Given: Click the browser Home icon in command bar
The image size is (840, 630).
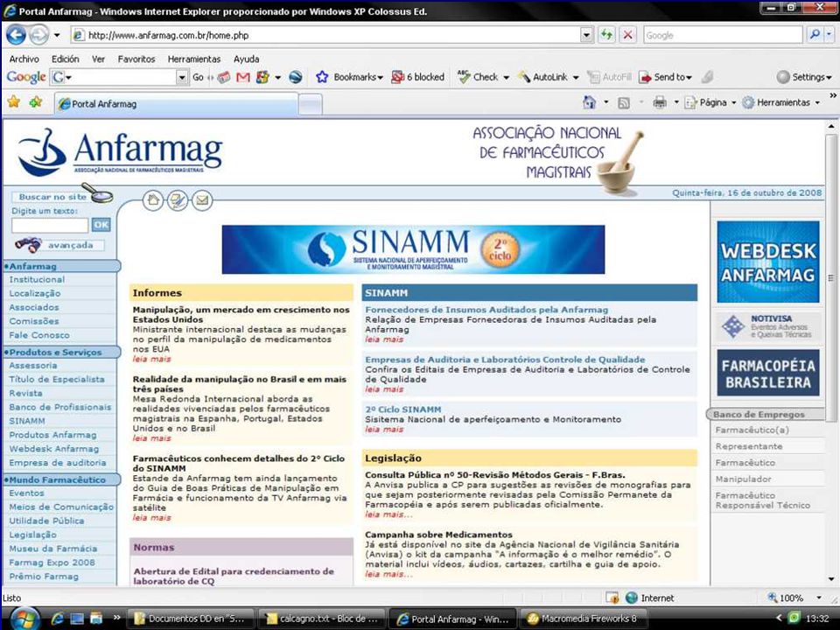Looking at the screenshot, I should 589,102.
